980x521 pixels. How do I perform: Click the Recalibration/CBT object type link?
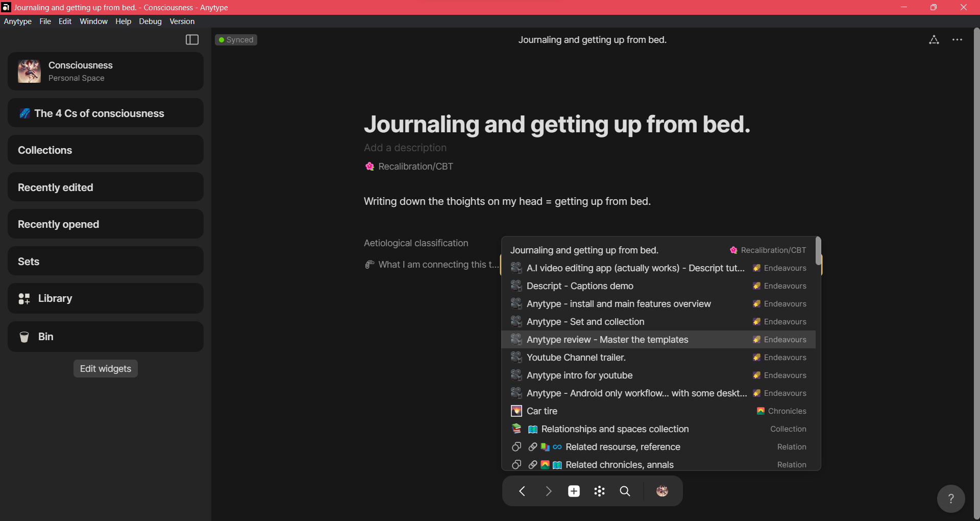(415, 167)
